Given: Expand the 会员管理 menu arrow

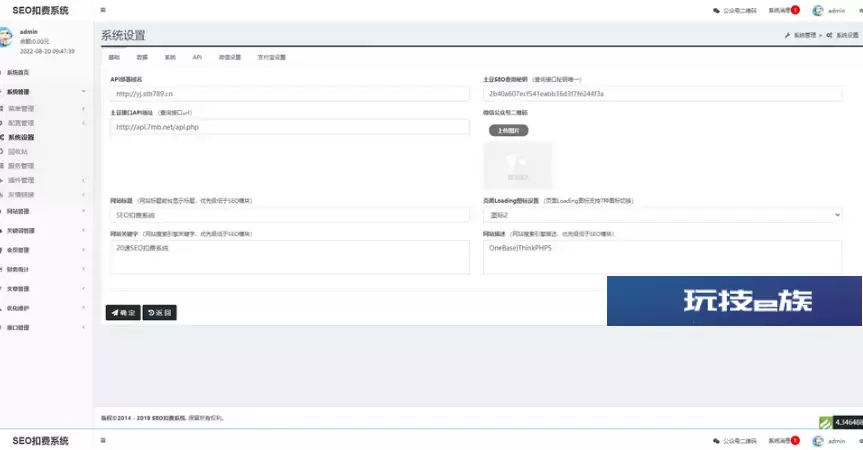Looking at the screenshot, I should (84, 250).
